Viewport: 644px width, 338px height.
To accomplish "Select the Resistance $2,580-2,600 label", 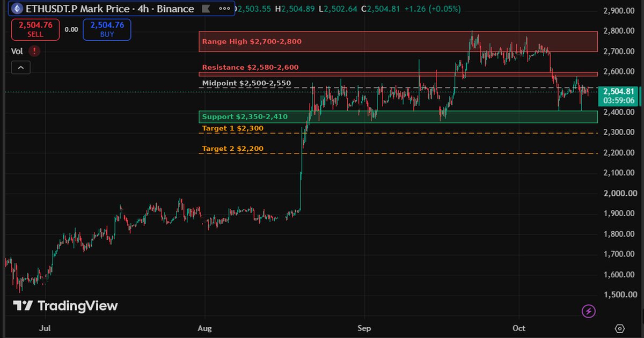I will point(250,68).
